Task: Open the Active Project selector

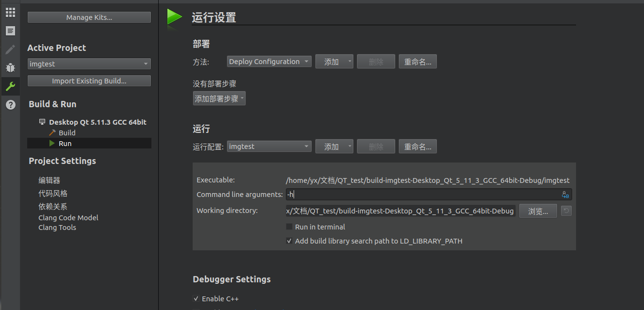Action: [x=89, y=64]
